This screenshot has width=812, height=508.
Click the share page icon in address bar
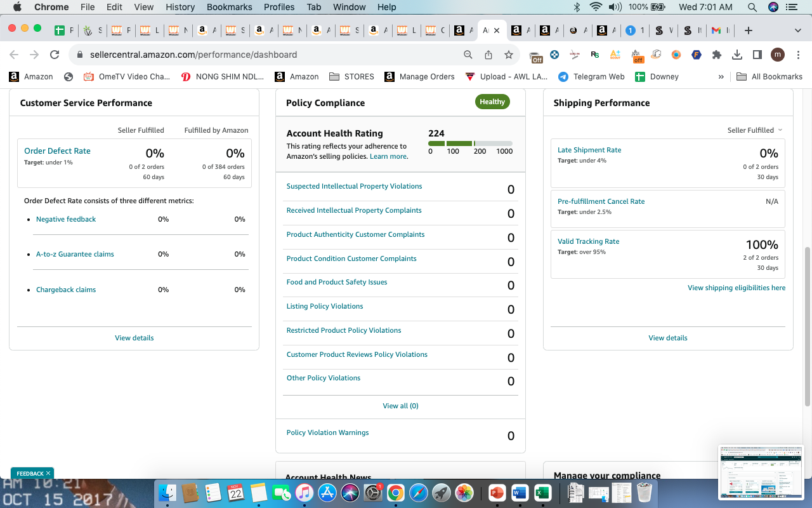click(x=488, y=55)
